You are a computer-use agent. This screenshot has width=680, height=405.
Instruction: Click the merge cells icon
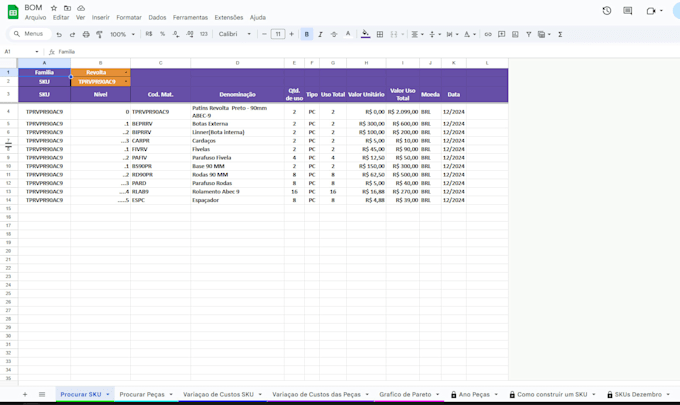(394, 34)
